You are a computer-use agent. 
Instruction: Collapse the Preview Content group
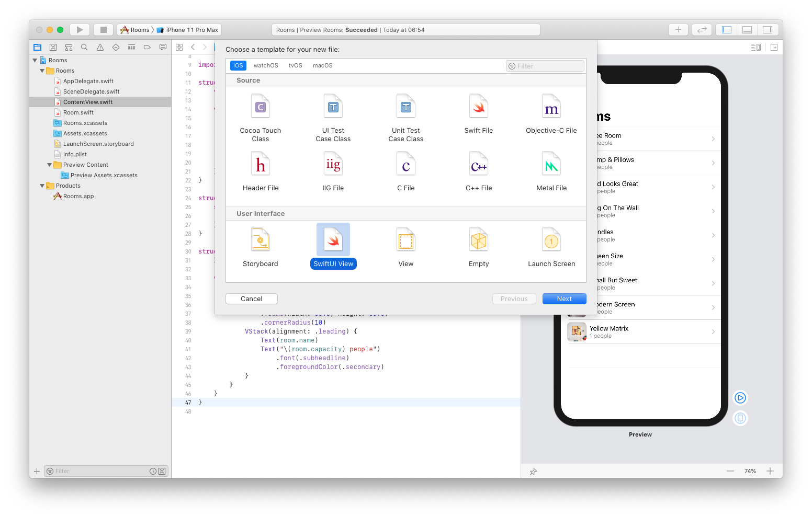[49, 165]
